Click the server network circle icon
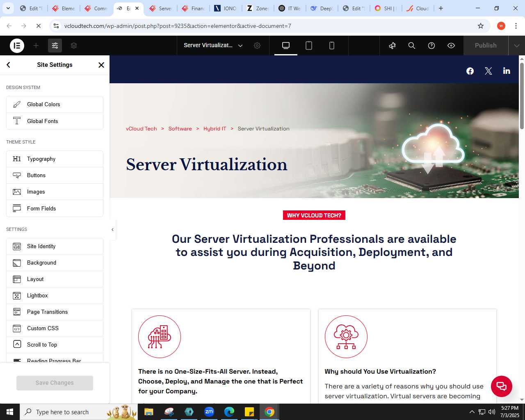The height and width of the screenshot is (420, 525). (160, 337)
